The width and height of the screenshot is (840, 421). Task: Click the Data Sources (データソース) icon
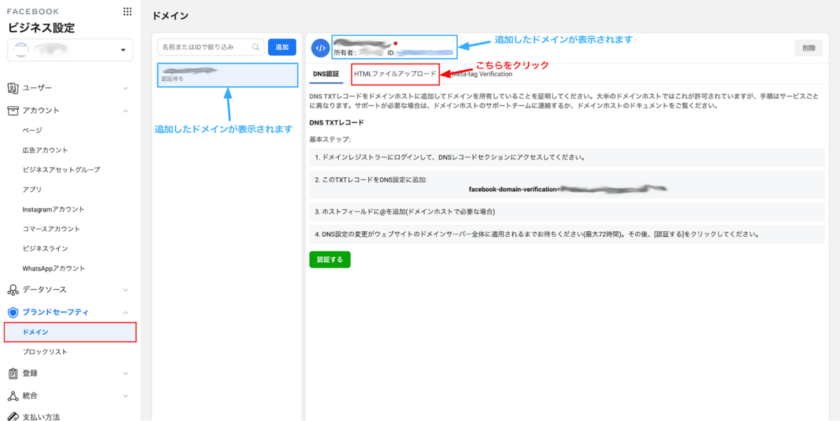click(x=13, y=290)
